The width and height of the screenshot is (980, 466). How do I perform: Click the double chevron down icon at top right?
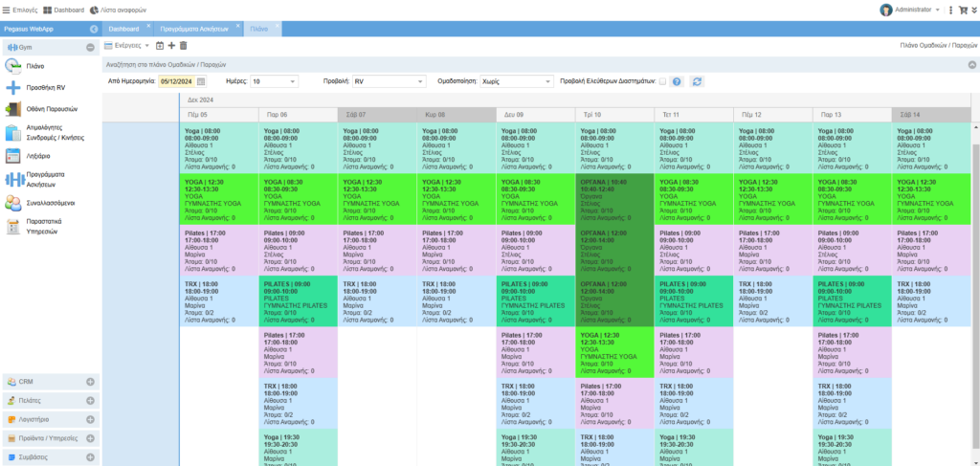[973, 10]
